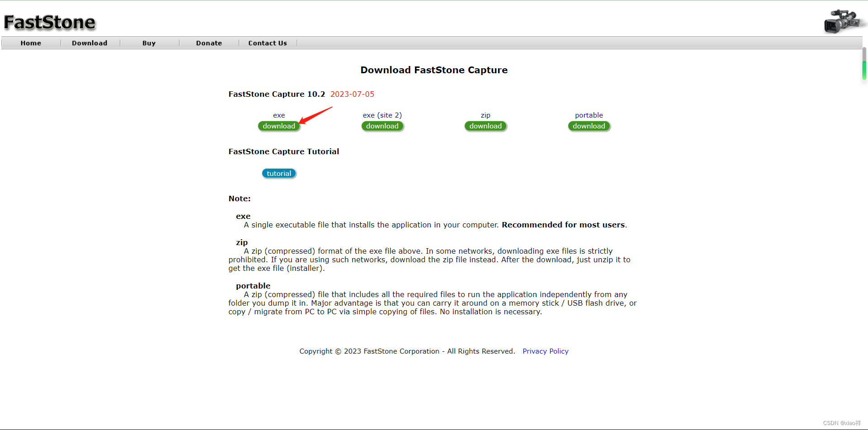The height and width of the screenshot is (430, 868).
Task: Click the bold 'exe' note heading
Action: point(243,216)
